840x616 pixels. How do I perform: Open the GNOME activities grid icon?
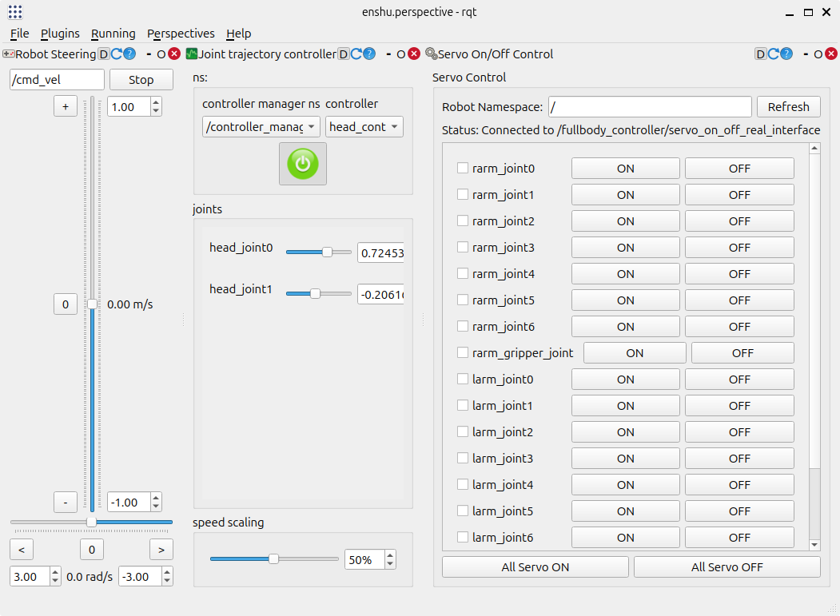pyautogui.click(x=15, y=12)
